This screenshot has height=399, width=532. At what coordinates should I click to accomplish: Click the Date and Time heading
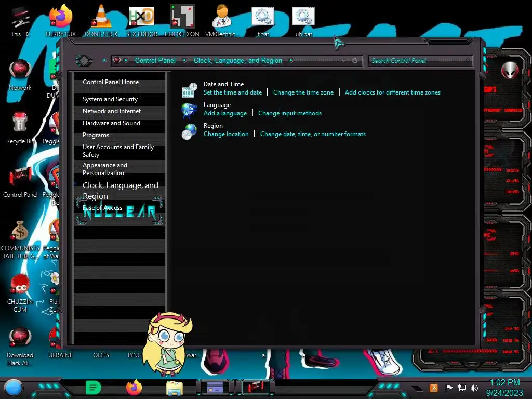(223, 84)
